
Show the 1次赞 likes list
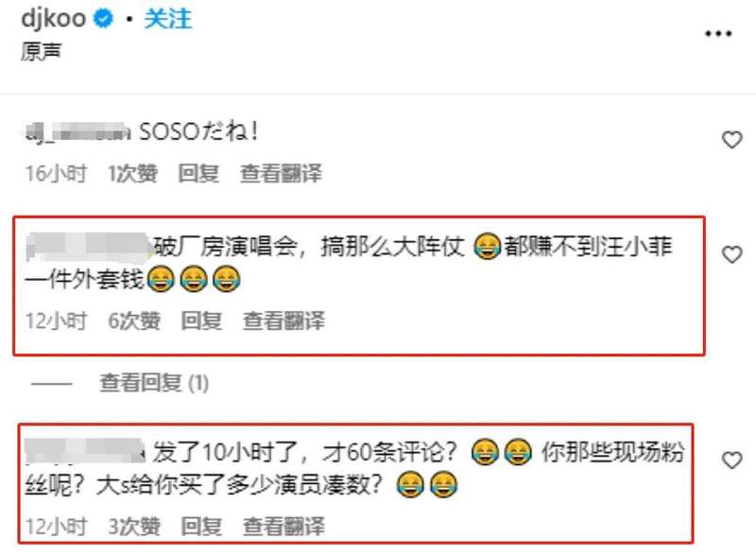(x=132, y=174)
